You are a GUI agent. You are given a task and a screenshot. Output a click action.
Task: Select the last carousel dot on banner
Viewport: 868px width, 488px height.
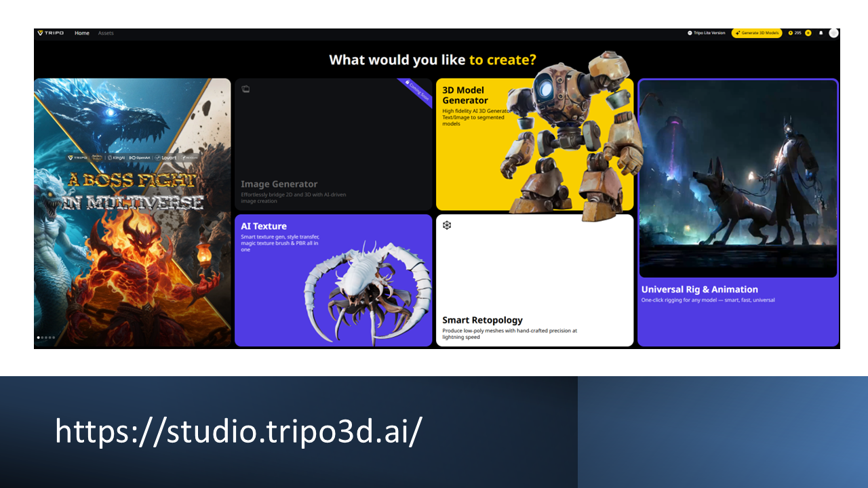(x=54, y=338)
